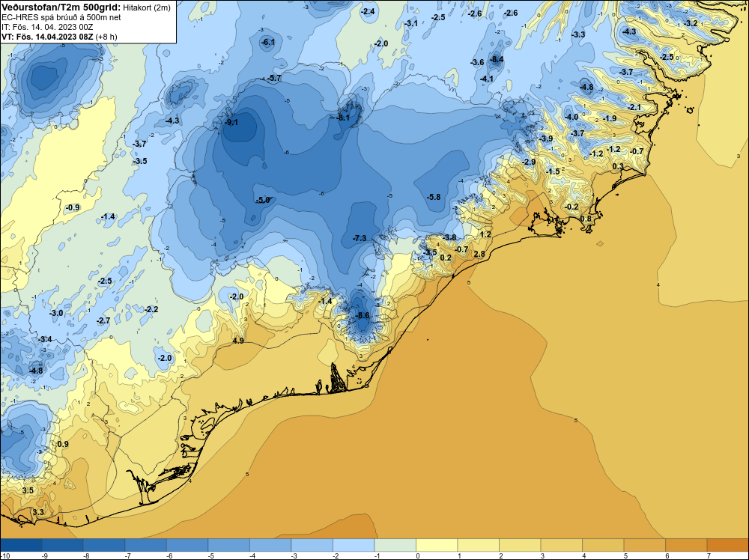Select the -3.2 temperature reading
This screenshot has height=560, width=749.
(691, 23)
